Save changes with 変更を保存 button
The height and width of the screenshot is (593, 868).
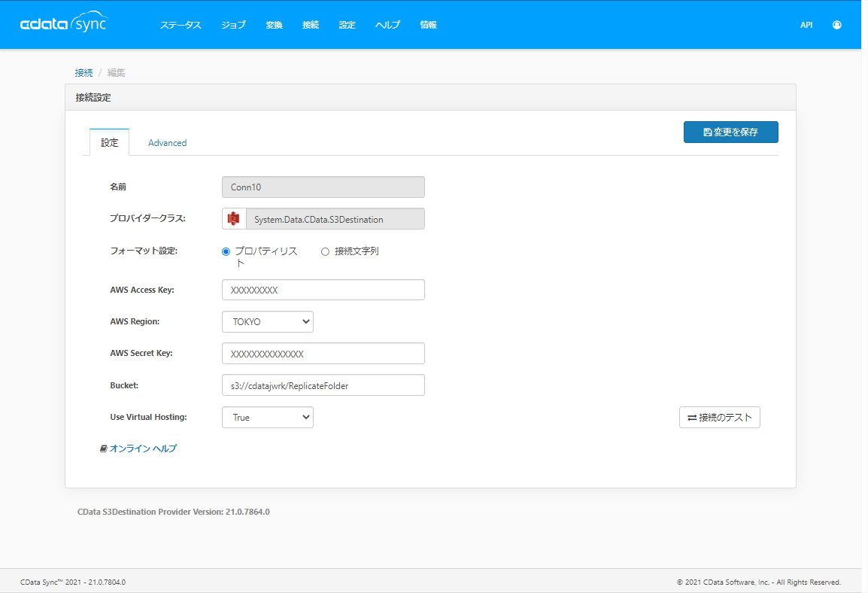tap(730, 131)
